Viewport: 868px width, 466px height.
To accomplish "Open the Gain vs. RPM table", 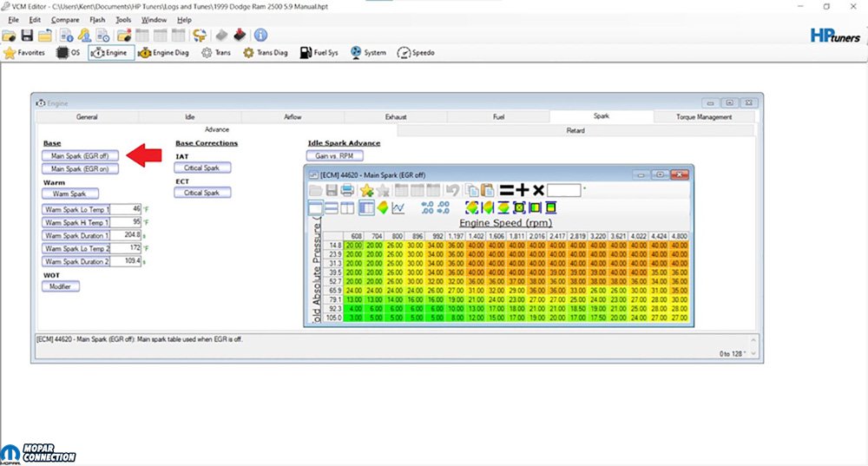I will [x=332, y=155].
